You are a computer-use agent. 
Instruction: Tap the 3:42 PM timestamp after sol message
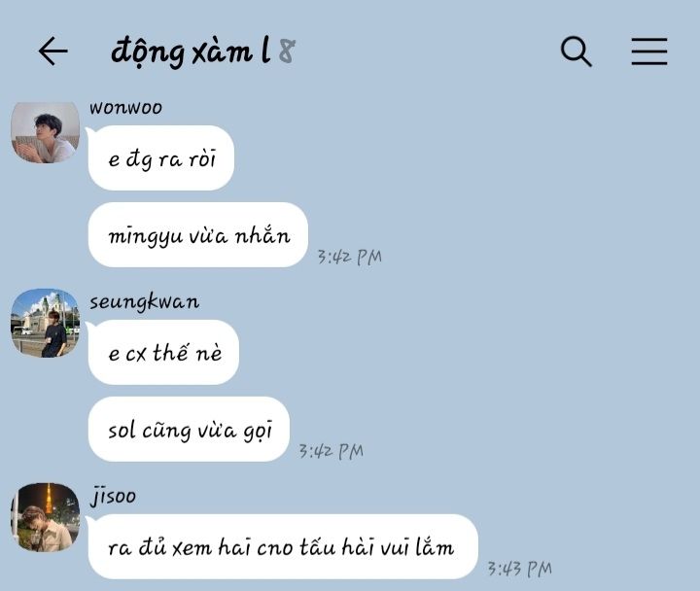(331, 451)
